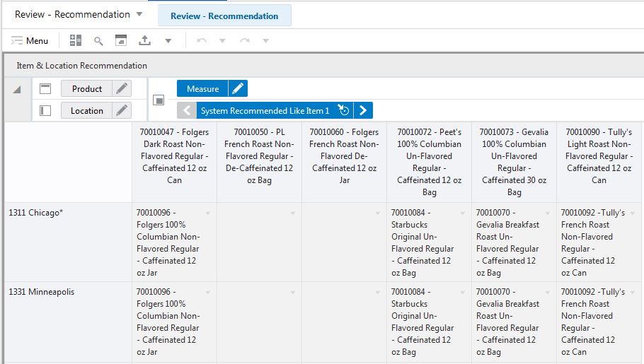Open dropdown for Minneapolis 70010090 Tully's cell
Viewport: 644px width, 364px height.
(633, 292)
